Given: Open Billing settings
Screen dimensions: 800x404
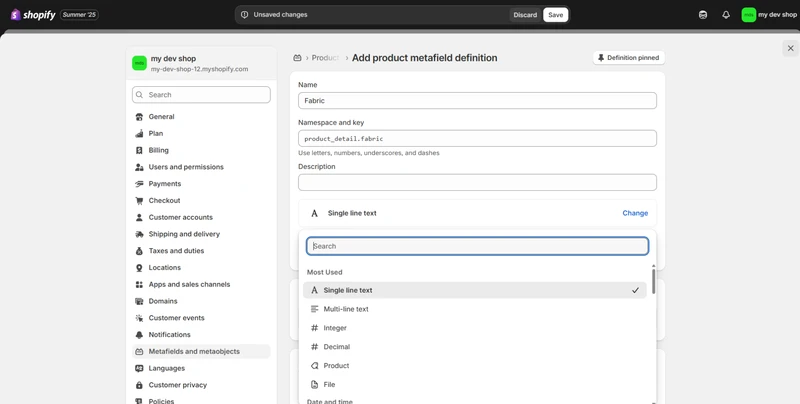Looking at the screenshot, I should tap(202, 150).
